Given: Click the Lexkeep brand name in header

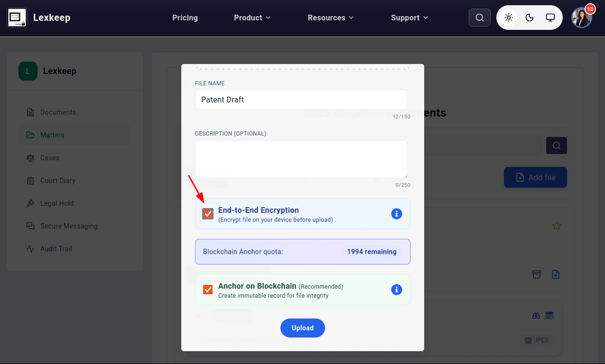Looking at the screenshot, I should click(x=52, y=18).
